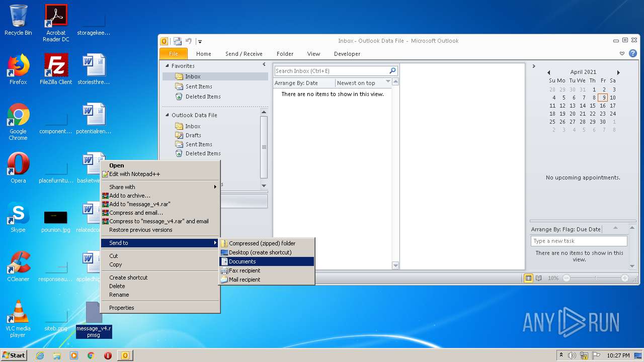Image resolution: width=644 pixels, height=362 pixels.
Task: Collapse the ribbon arrow
Action: pos(622,53)
